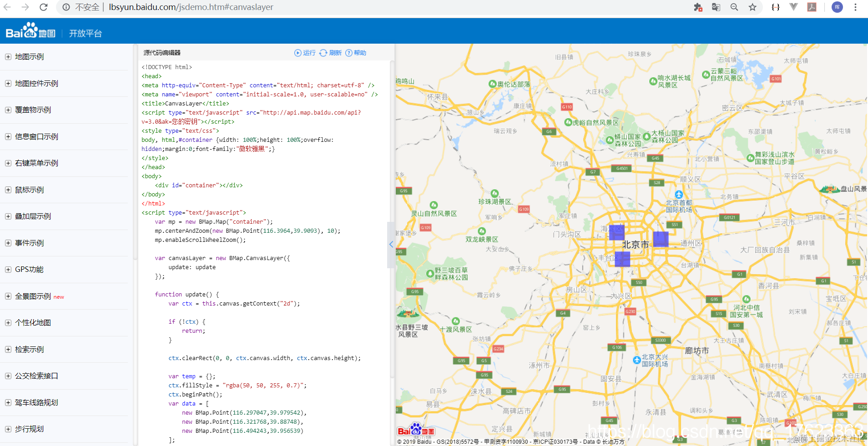Click the 舞彩浅山滨水国家登山步道 marker

click(750, 158)
